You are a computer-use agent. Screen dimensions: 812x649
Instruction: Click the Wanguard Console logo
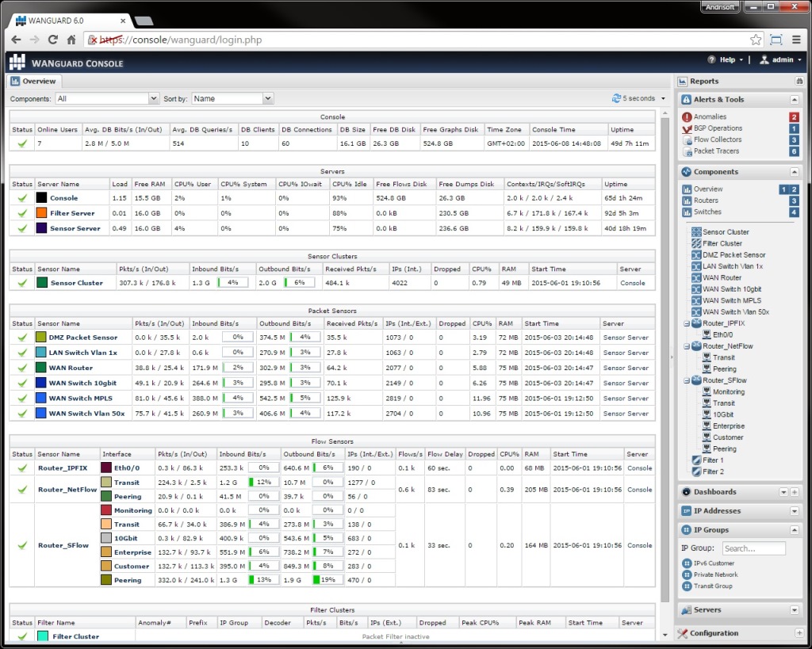coord(17,62)
